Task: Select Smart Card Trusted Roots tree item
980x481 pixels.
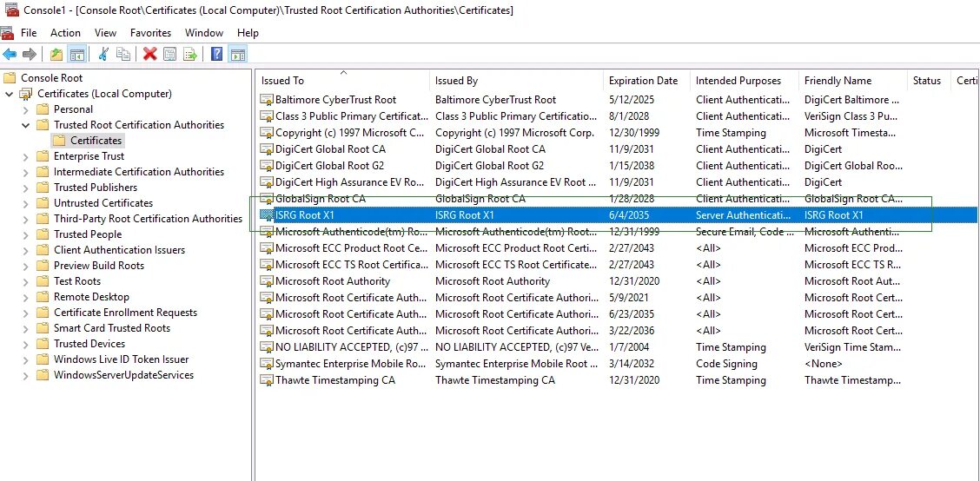Action: pyautogui.click(x=112, y=328)
